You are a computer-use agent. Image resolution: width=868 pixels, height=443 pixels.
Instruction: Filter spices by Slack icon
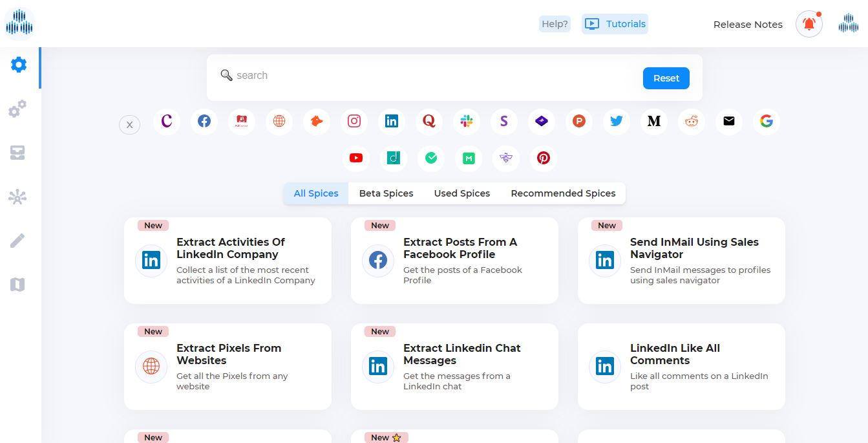(467, 121)
